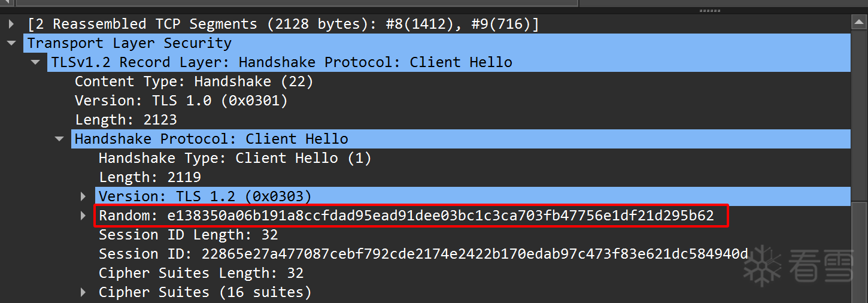Click the pane splitter handle dots
868x303 pixels.
click(709, 10)
